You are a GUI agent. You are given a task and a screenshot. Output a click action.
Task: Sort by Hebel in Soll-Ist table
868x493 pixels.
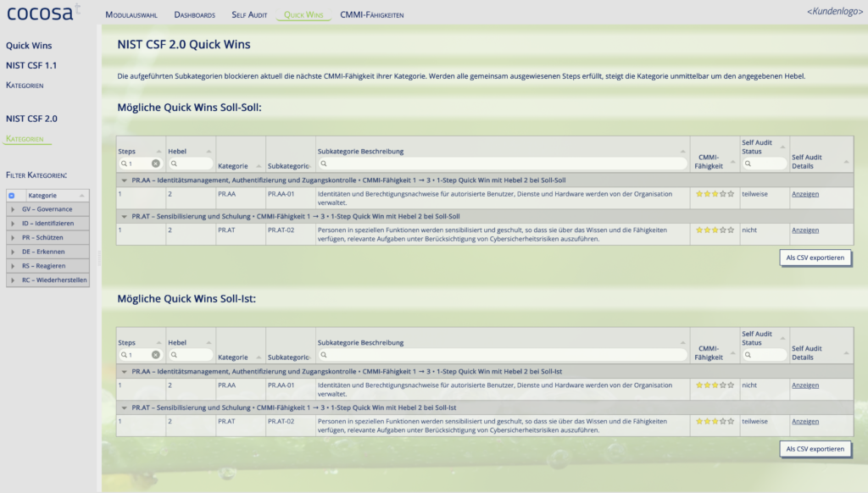click(x=209, y=343)
